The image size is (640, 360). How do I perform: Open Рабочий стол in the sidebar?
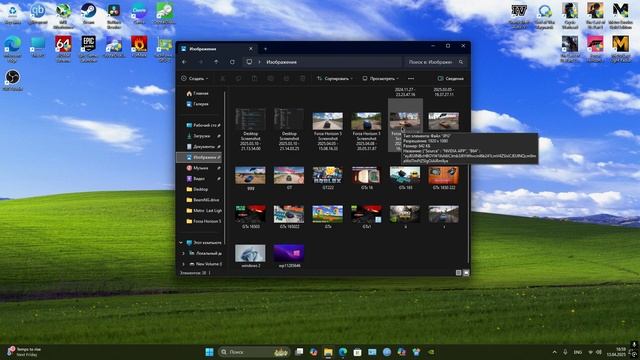203,125
